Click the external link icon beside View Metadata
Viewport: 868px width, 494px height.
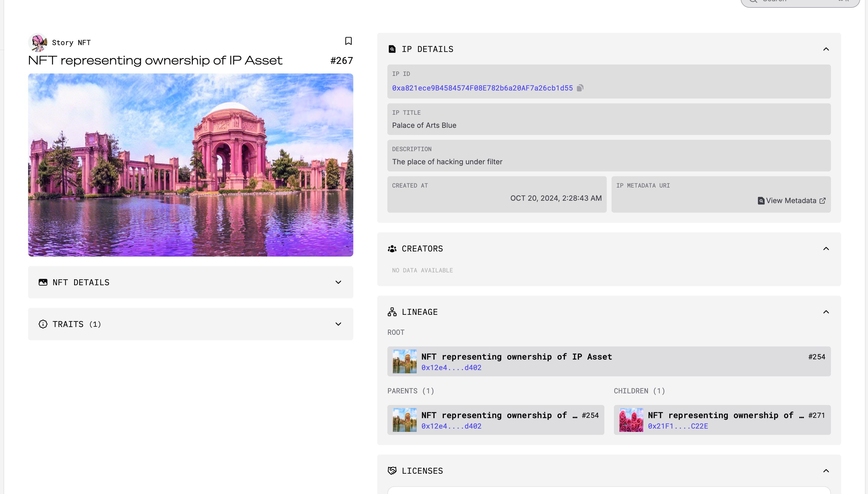click(823, 200)
